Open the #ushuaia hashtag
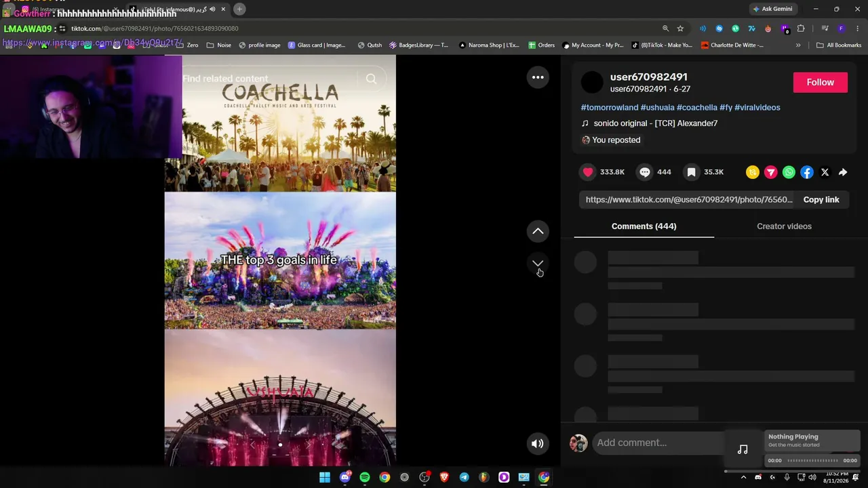868x488 pixels. click(657, 107)
